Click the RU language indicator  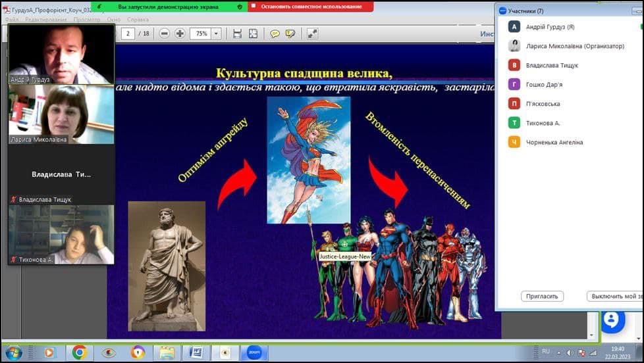click(x=546, y=352)
